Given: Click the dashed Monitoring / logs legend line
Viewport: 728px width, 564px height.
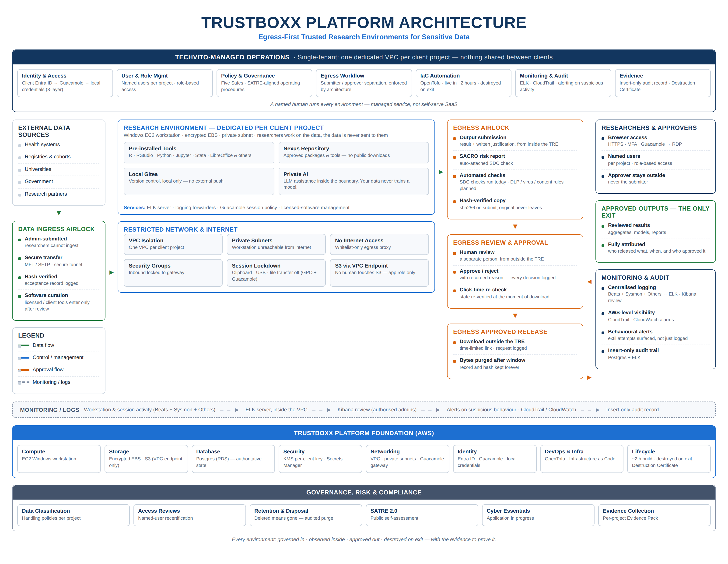Looking at the screenshot, I should tap(24, 382).
